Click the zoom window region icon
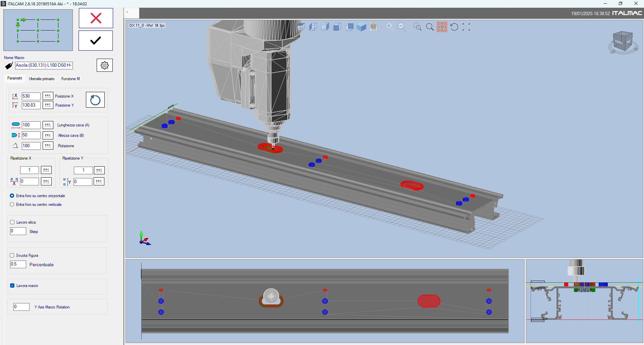This screenshot has height=345, width=644. click(x=417, y=27)
